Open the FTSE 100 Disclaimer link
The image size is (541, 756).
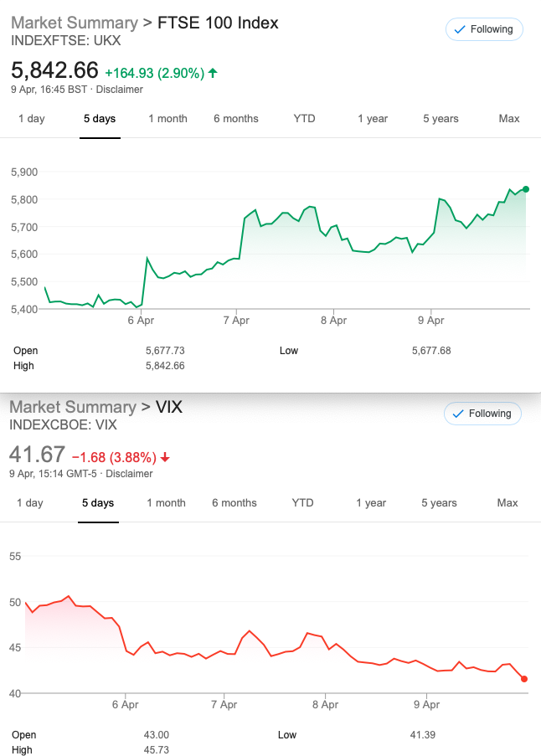(120, 90)
